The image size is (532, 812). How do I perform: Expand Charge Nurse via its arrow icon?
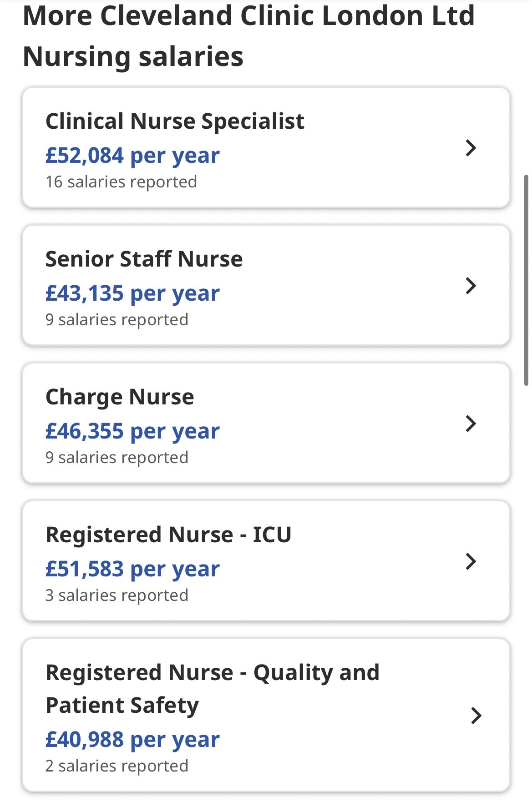(471, 424)
